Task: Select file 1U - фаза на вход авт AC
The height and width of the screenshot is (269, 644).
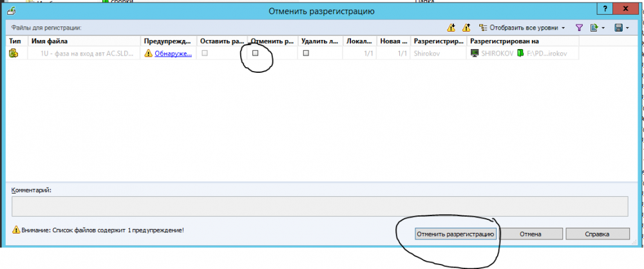Action: (87, 53)
